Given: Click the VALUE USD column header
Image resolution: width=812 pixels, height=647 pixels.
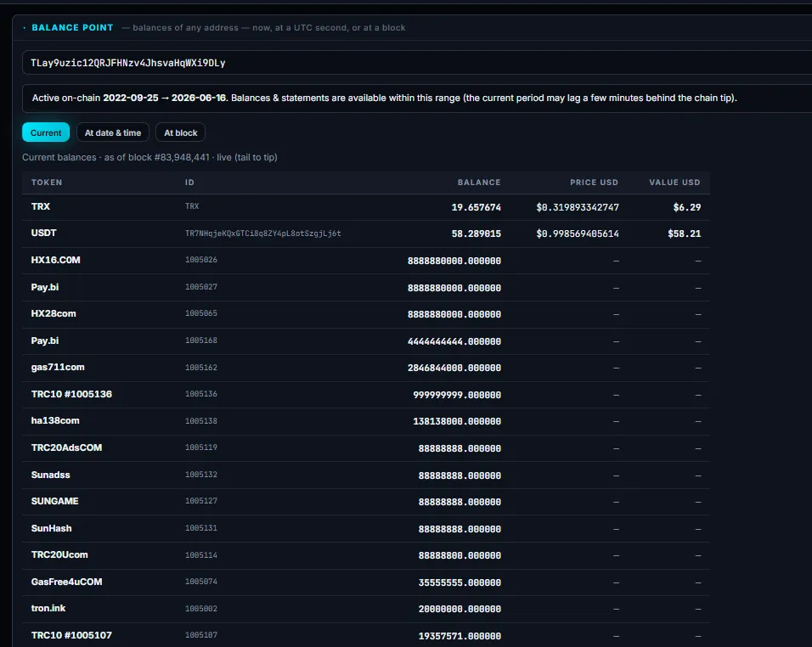Looking at the screenshot, I should coord(674,183).
